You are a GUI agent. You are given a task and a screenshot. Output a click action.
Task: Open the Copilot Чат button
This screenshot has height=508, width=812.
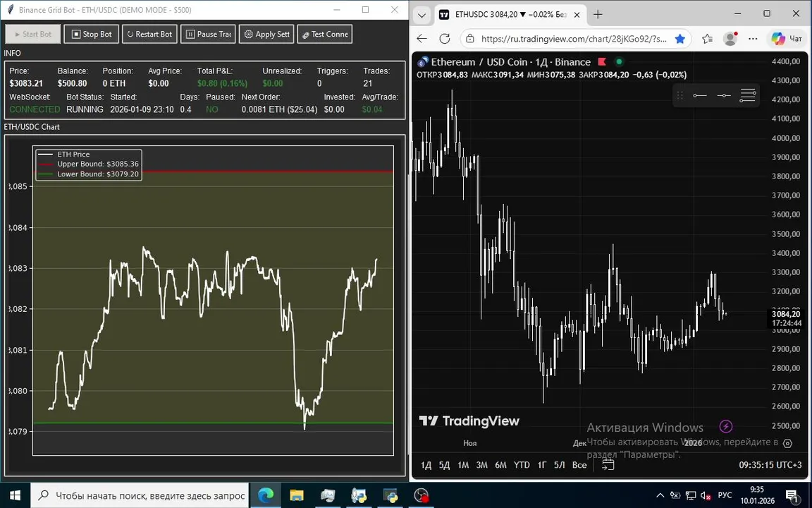tap(786, 39)
